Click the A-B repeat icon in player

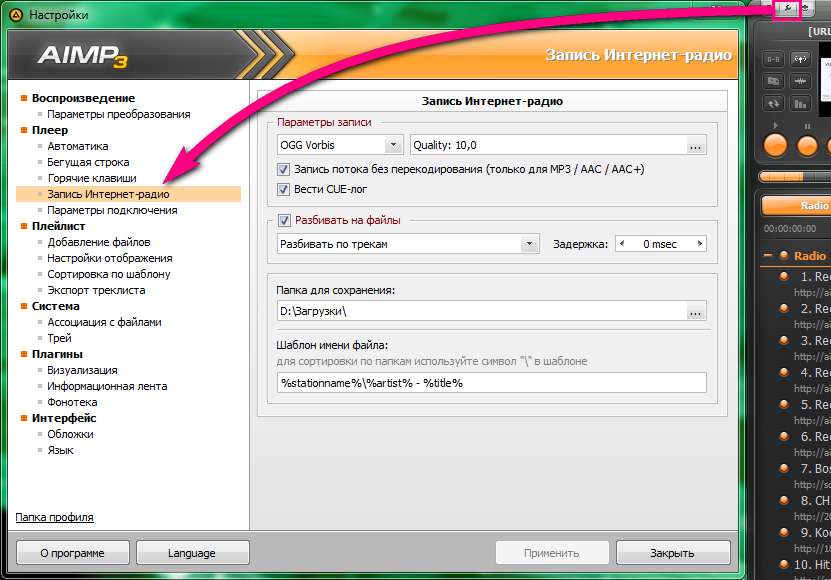(x=773, y=58)
